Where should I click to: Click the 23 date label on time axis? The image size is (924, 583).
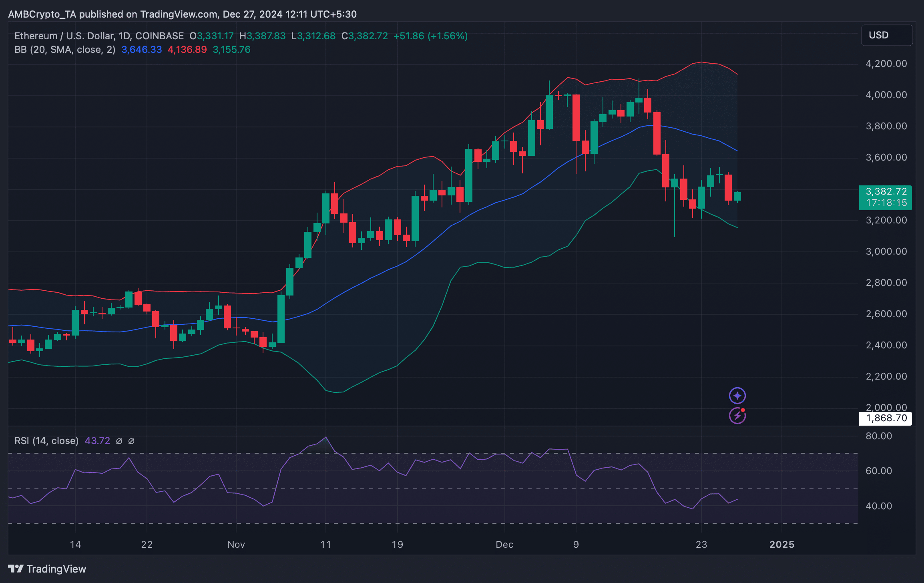[x=701, y=545]
